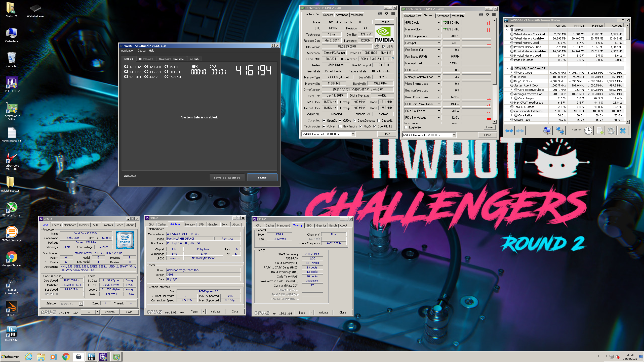Screen dimensions: 644x362
Task: Reset the HWiNFO clock timer icon
Action: [588, 131]
